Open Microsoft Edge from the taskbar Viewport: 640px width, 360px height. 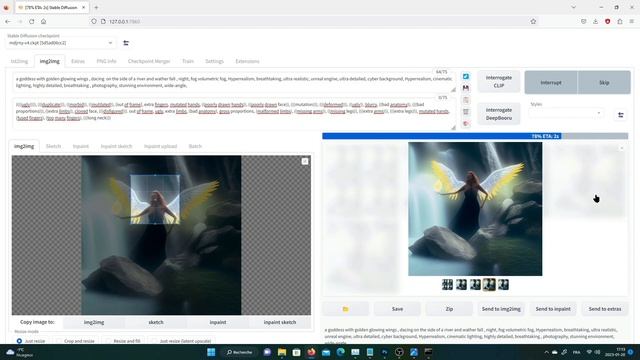[340, 352]
